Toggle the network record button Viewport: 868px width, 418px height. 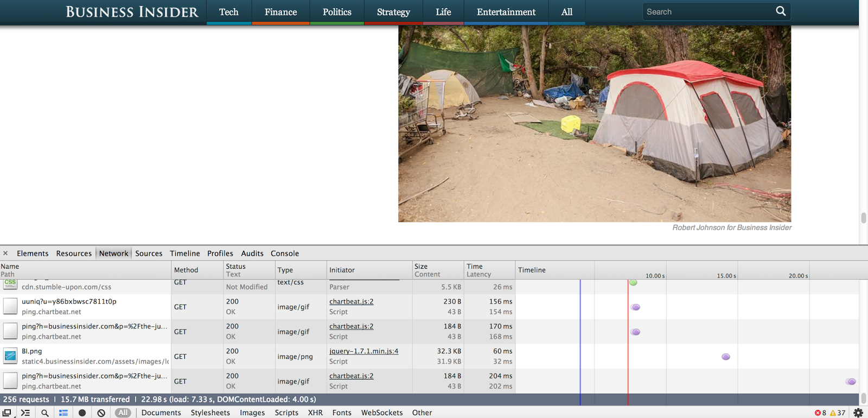coord(82,413)
